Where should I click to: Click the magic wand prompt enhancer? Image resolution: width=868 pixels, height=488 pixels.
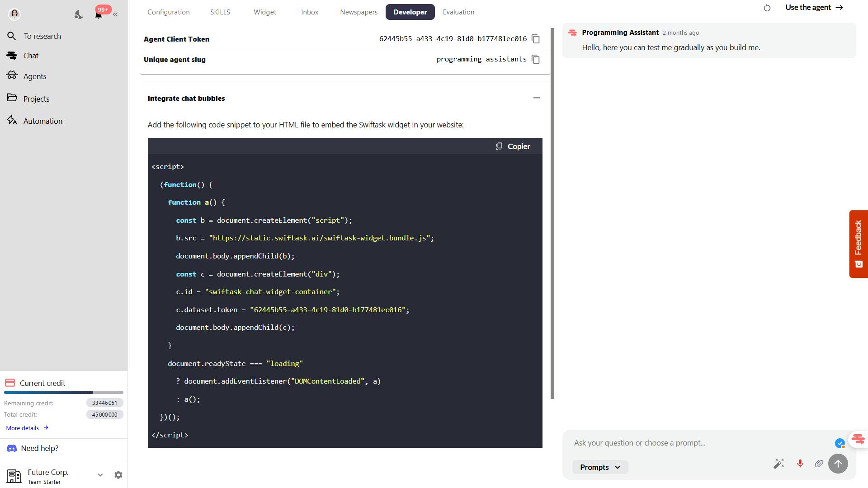click(x=778, y=464)
